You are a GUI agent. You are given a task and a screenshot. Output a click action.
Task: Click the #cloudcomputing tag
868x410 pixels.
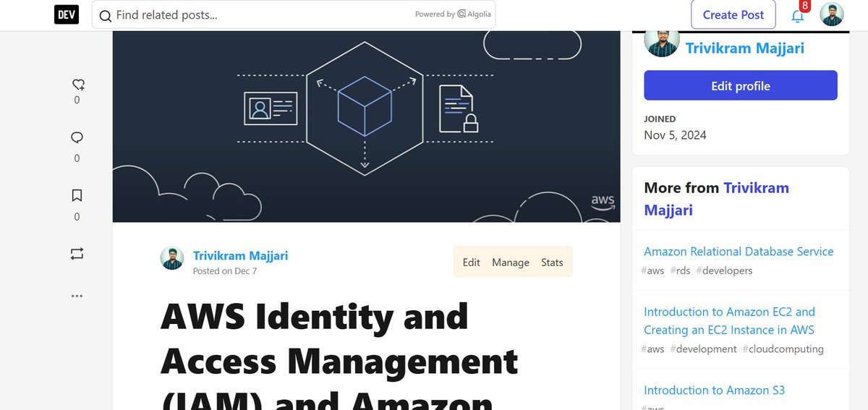point(783,349)
